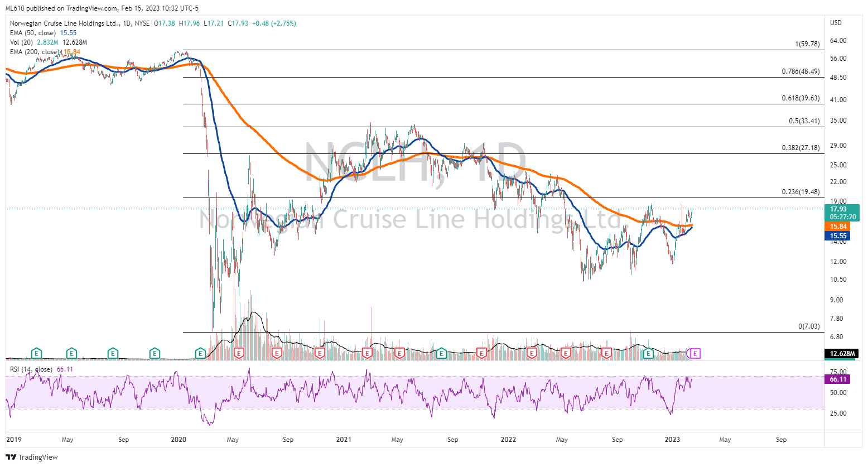Click the Fibonacci 0.618(39.63) level label
Viewport: 868px width, 467px height.
coord(801,98)
